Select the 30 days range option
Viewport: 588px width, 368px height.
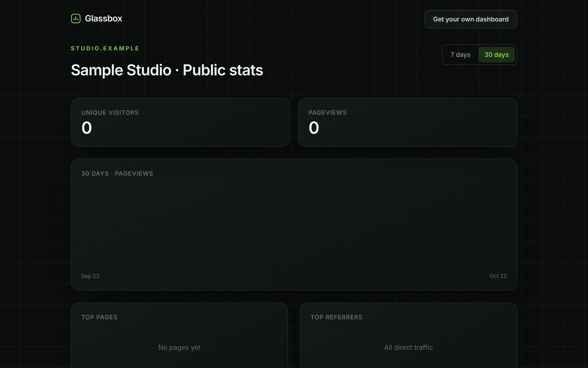point(497,55)
